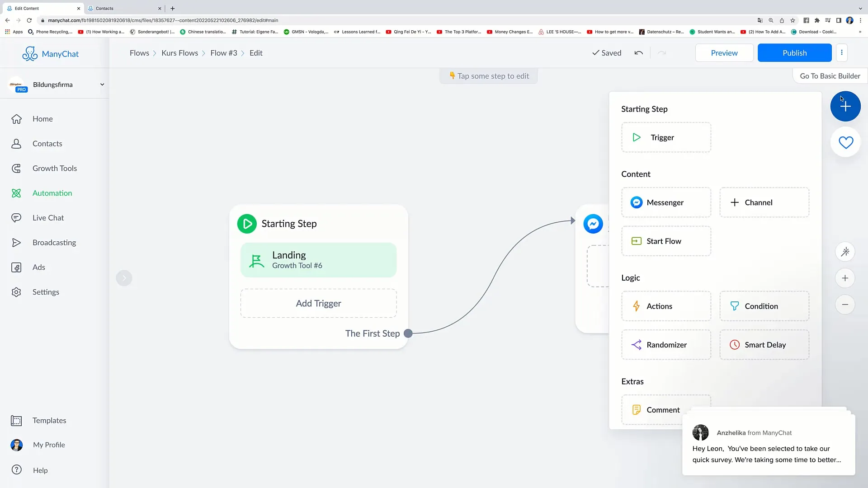Click Add Trigger in Starting Step
The image size is (868, 488).
[x=318, y=304]
